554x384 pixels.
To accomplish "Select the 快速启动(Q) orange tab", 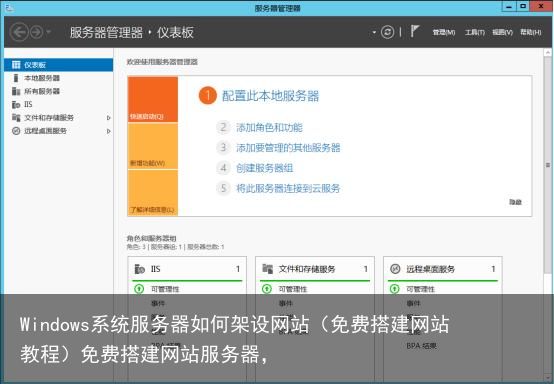I will click(153, 100).
